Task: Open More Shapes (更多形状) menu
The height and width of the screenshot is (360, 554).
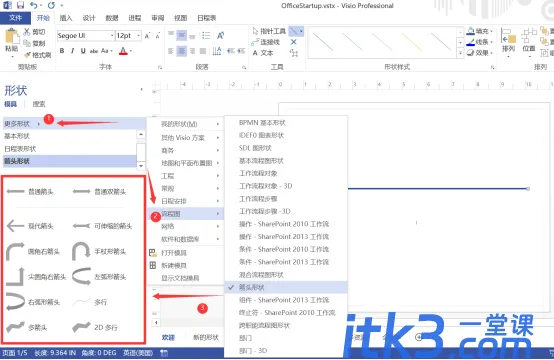Action: [x=74, y=124]
